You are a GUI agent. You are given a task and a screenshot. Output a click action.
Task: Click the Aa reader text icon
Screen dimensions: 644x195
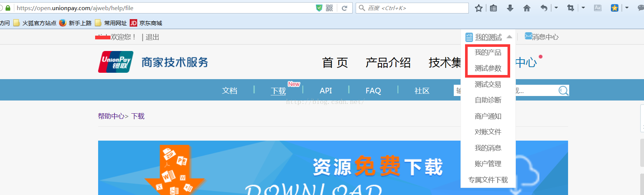(x=598, y=8)
